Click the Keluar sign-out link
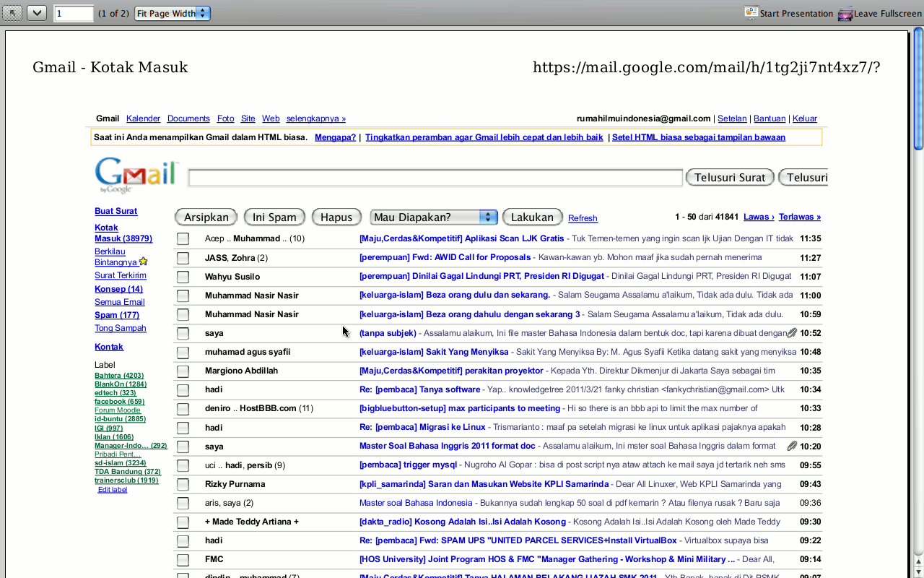Screen dimensions: 924x578 [x=805, y=118]
